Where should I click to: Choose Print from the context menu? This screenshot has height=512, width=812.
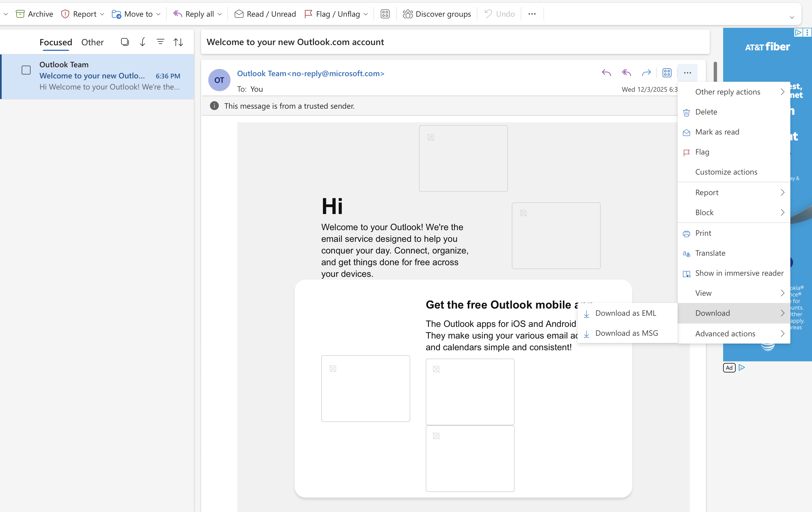click(x=734, y=233)
